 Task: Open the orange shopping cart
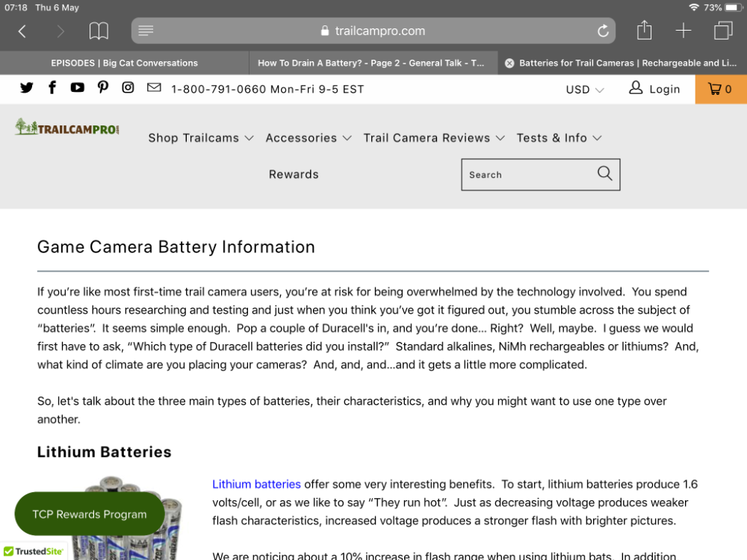(x=721, y=89)
